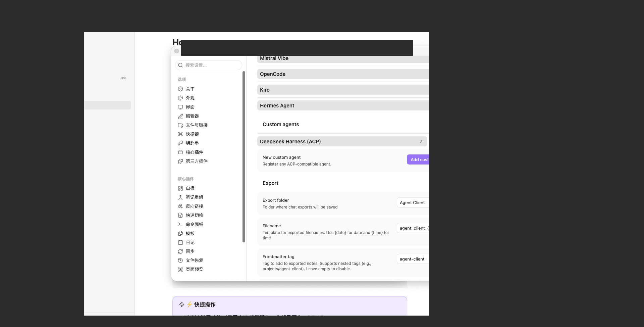Image resolution: width=644 pixels, height=327 pixels.
Task: Select the 外观 palette icon in sidebar
Action: coord(180,98)
